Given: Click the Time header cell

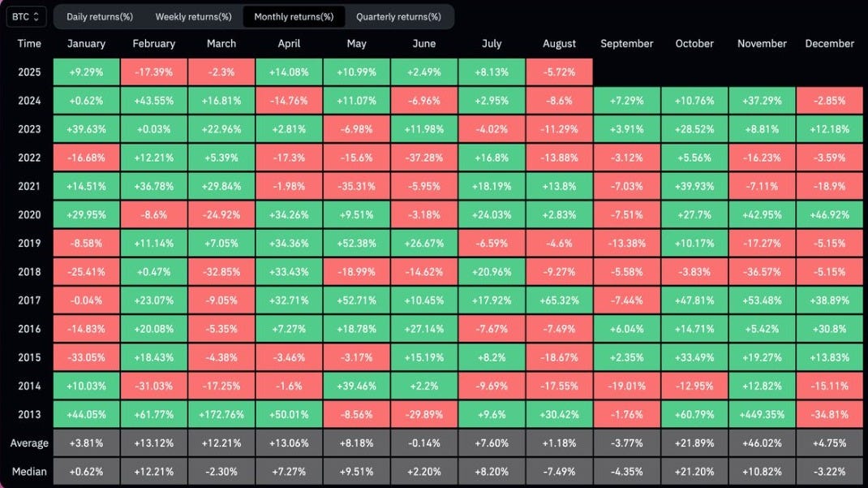Looking at the screenshot, I should tap(29, 44).
